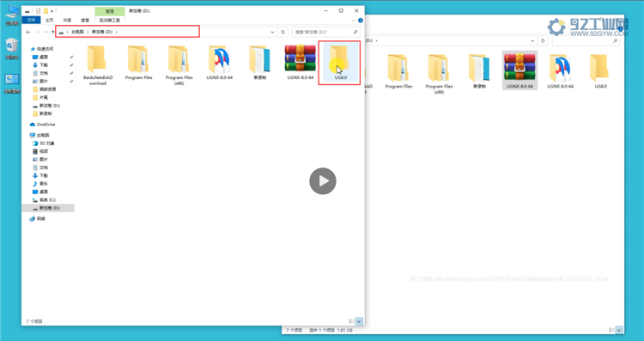
Task: Open the 驱动器工具 Drive Tools tab
Action: pyautogui.click(x=110, y=20)
